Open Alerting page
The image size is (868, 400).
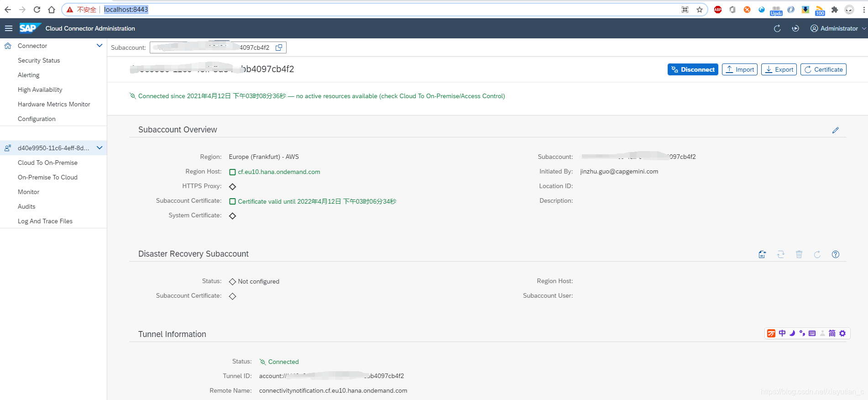(28, 75)
